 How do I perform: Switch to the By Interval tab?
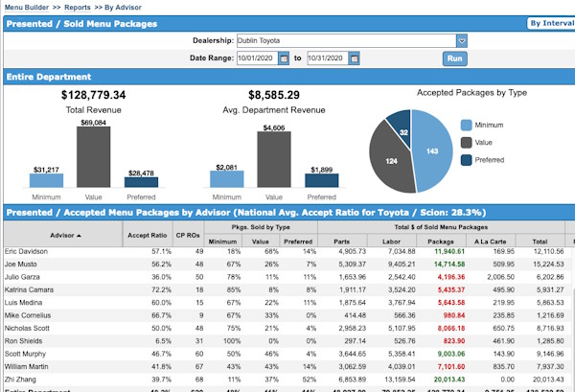coord(549,24)
